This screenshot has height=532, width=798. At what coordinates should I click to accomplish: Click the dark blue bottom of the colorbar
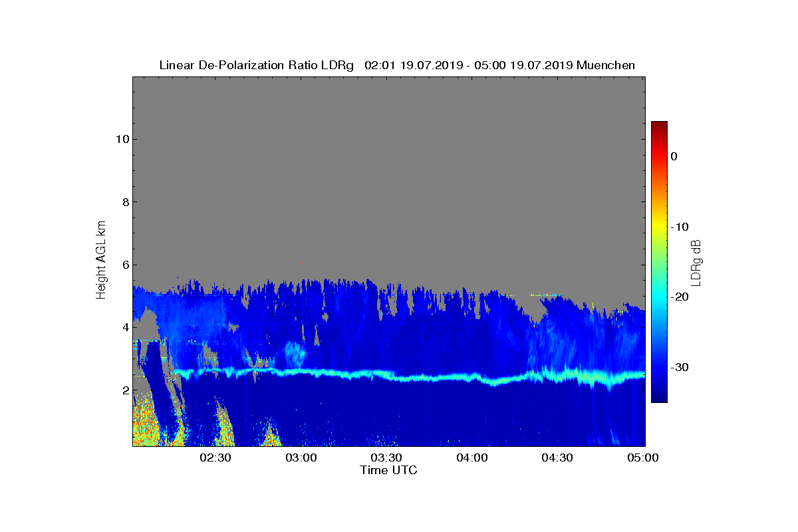point(659,397)
